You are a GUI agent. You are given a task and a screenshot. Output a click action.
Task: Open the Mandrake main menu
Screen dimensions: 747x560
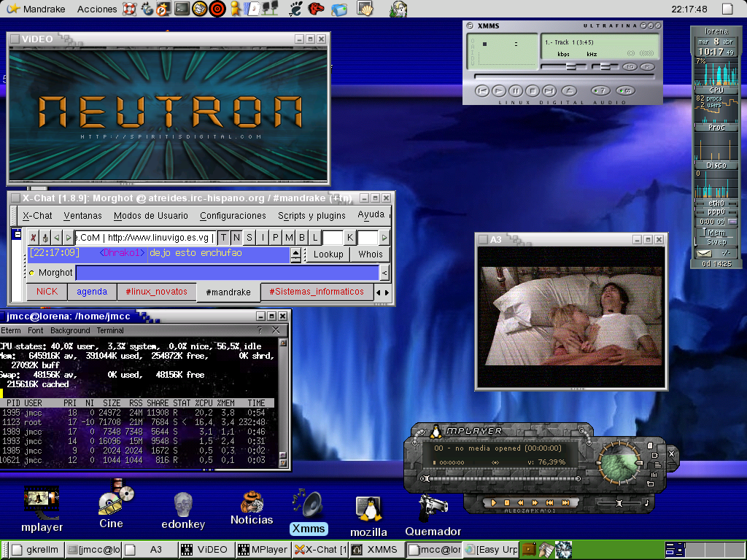tap(36, 9)
